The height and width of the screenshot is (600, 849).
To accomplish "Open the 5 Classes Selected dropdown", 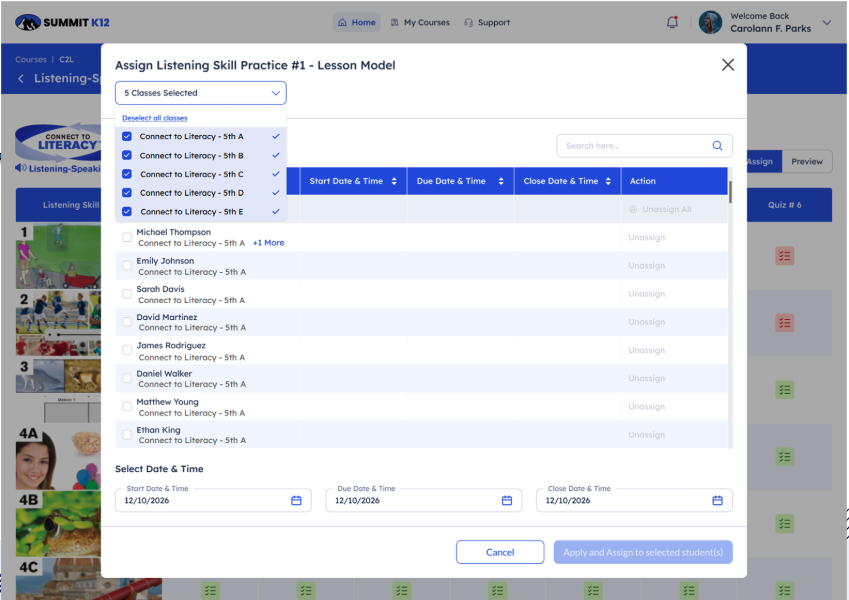I will [201, 93].
